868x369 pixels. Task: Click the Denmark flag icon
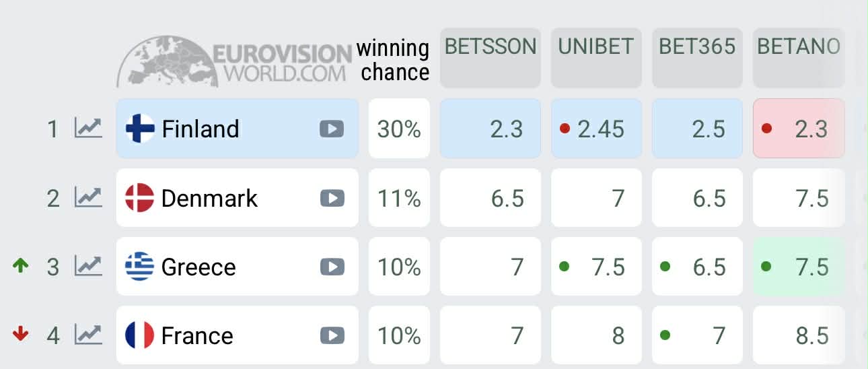[x=140, y=198]
